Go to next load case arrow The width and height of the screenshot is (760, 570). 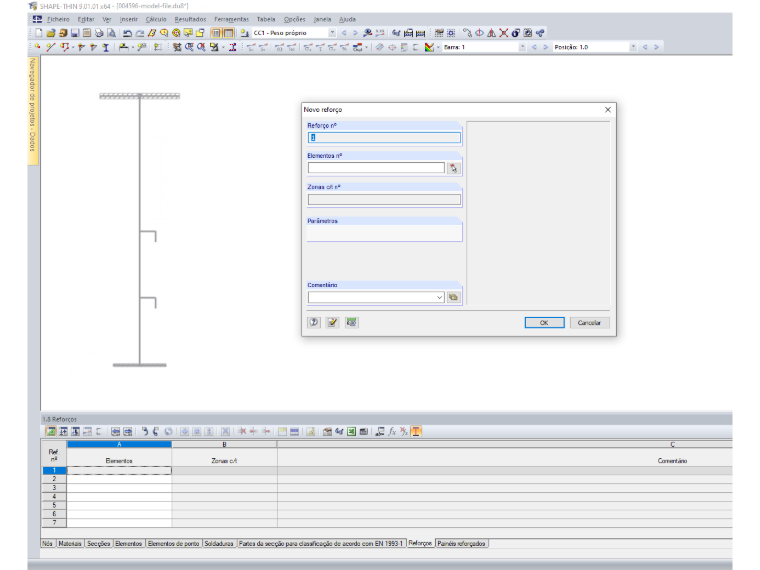tap(355, 33)
